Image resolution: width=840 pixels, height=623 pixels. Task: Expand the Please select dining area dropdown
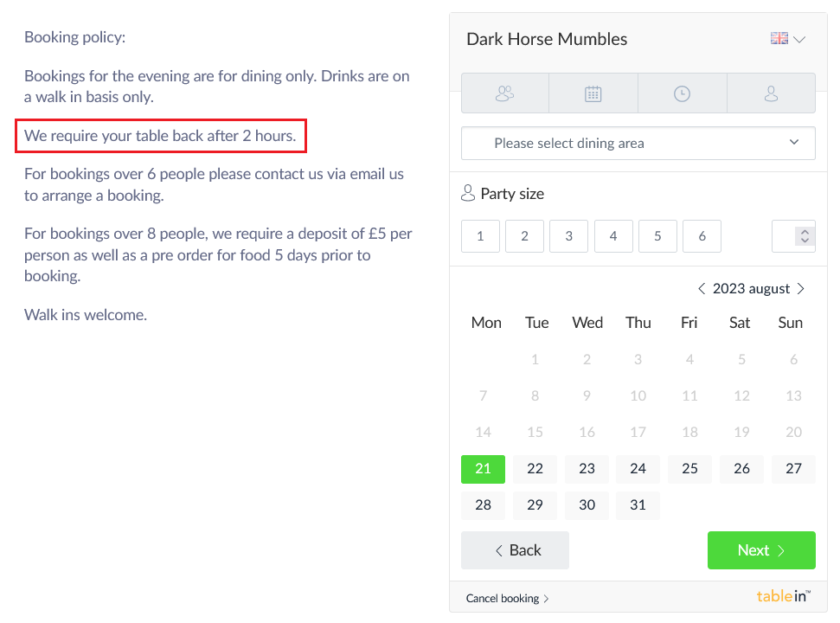click(x=638, y=143)
